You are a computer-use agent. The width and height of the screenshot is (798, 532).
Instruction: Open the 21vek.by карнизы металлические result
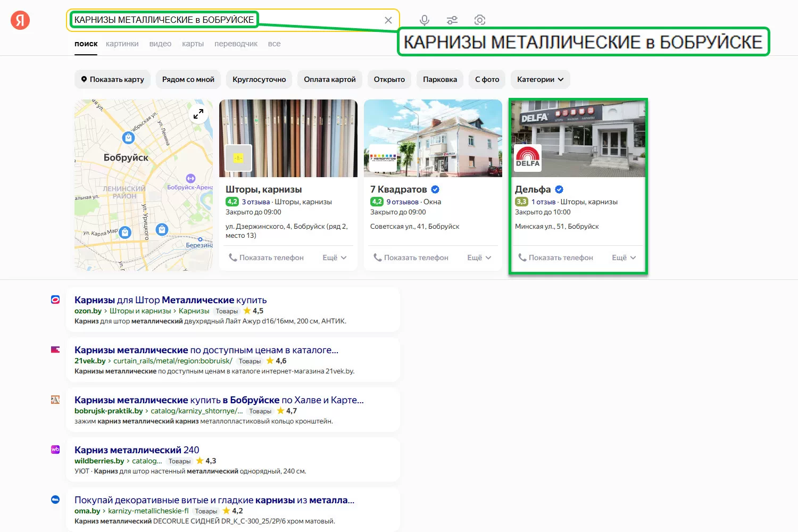(x=206, y=350)
